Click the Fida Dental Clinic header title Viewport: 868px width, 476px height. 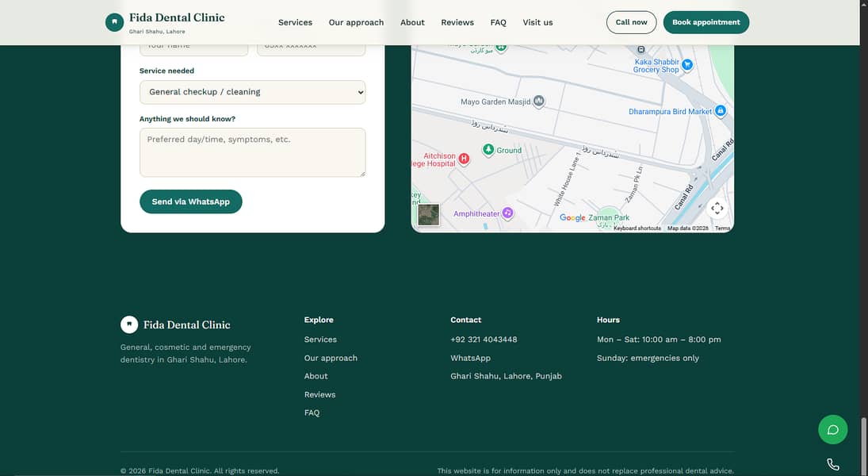click(177, 17)
